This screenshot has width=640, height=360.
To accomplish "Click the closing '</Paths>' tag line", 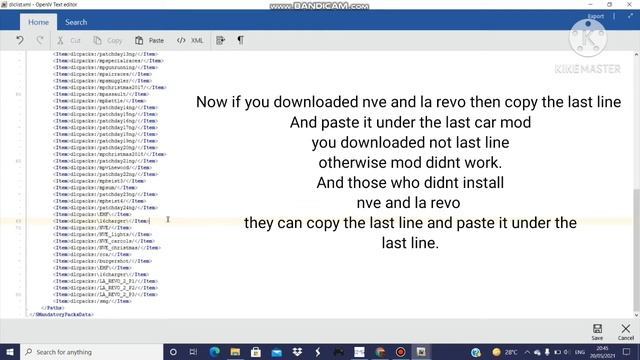I will tap(53, 308).
